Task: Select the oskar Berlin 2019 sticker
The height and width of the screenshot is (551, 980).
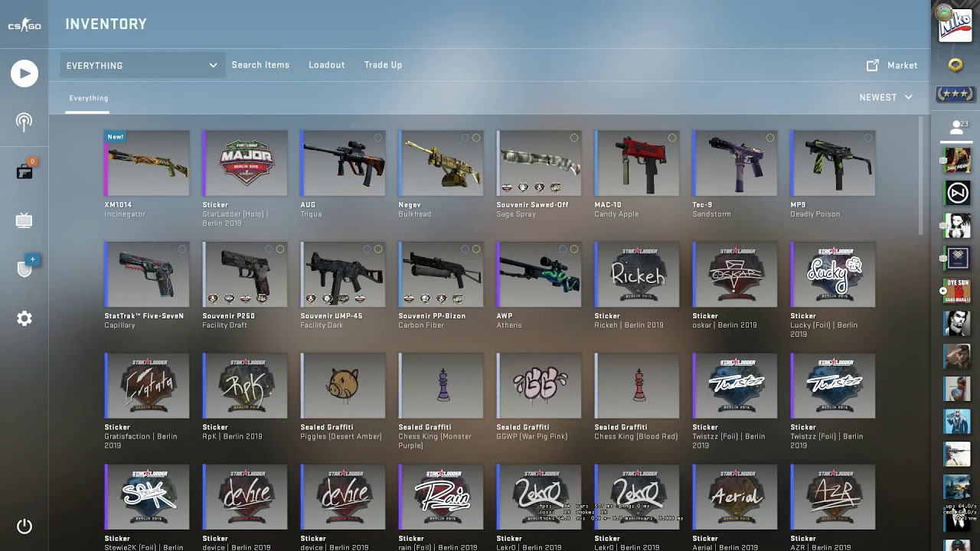Action: 735,274
